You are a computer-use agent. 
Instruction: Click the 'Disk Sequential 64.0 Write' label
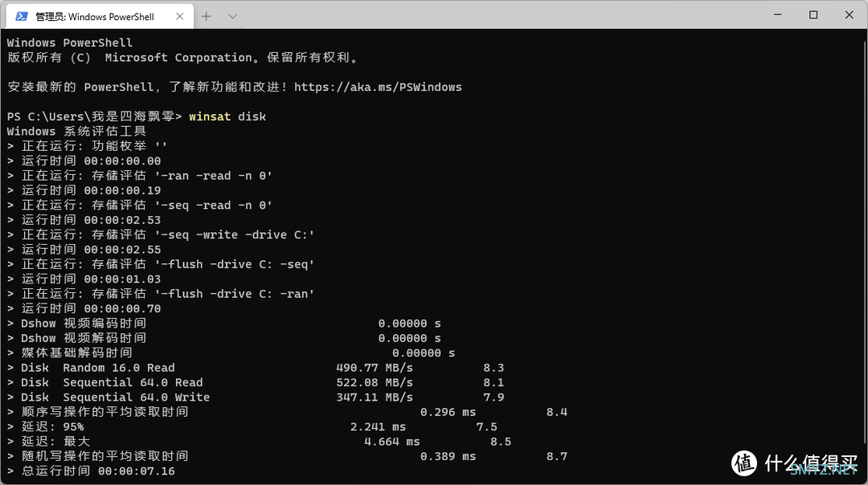pos(115,397)
